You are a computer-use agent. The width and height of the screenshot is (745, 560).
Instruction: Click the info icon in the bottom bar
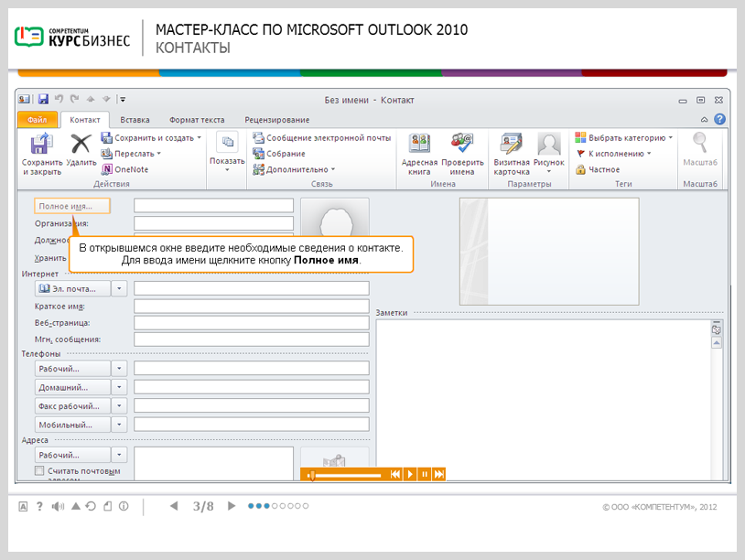[x=124, y=506]
